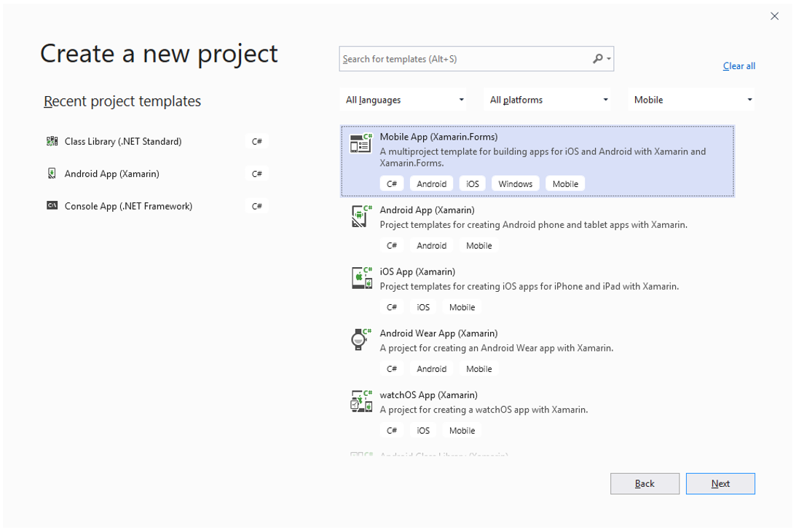
Task: Click the Console App (.NET Framework) icon
Action: click(52, 205)
